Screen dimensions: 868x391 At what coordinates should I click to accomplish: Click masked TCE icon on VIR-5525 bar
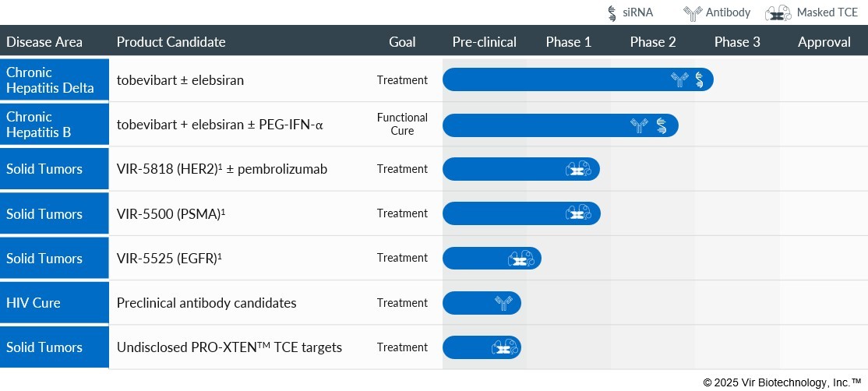point(520,259)
